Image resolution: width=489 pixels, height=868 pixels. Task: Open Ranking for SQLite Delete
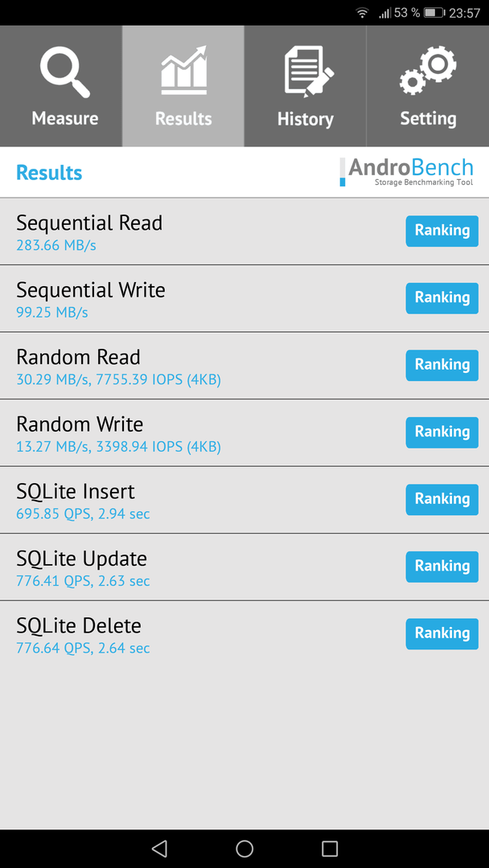pos(442,633)
